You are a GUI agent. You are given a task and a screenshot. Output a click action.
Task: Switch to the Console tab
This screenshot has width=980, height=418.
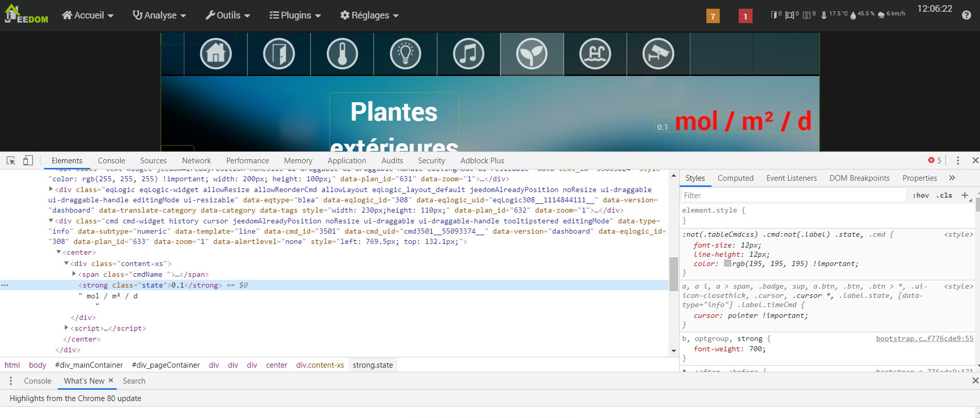(x=111, y=161)
